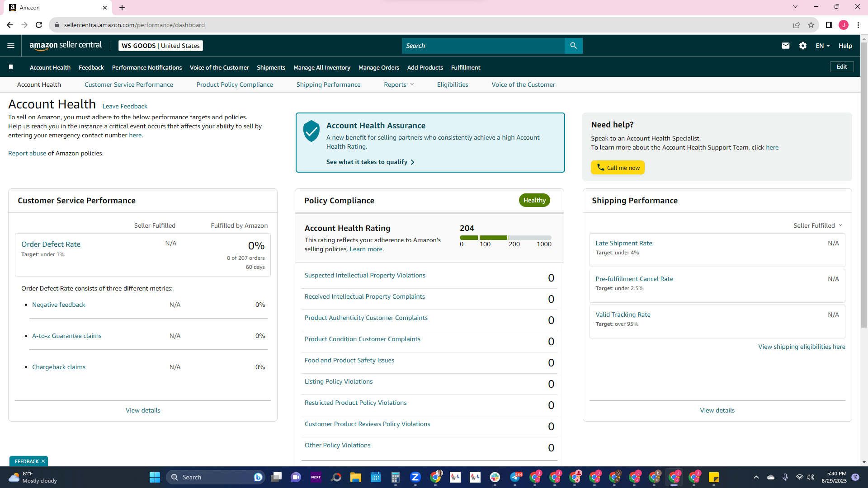
Task: Open Slack from the taskbar
Action: [495, 477]
